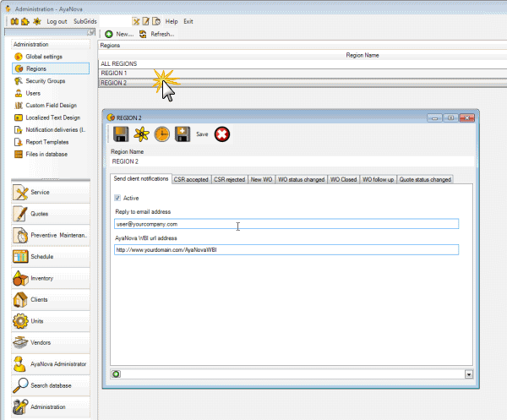This screenshot has width=507, height=420.
Task: Click Log out in the toolbar
Action: click(x=57, y=22)
